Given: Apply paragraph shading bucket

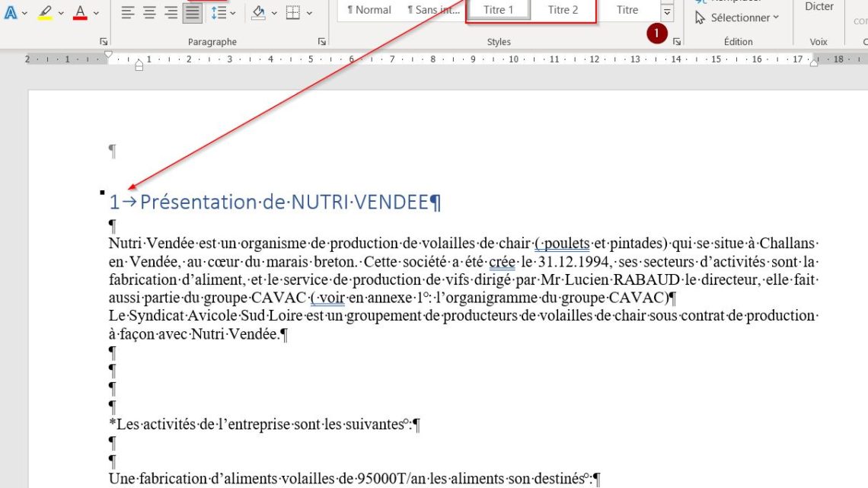Looking at the screenshot, I should click(259, 12).
